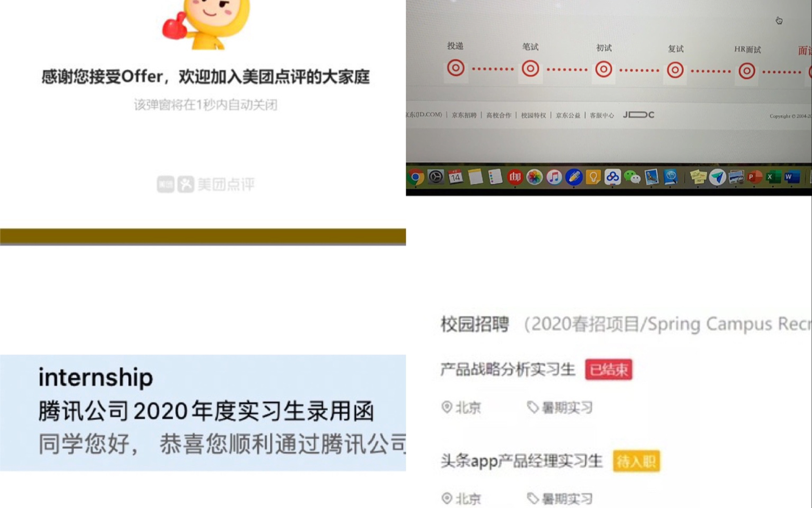Click 北京 location under 头条app产品经理实习生

pyautogui.click(x=462, y=499)
